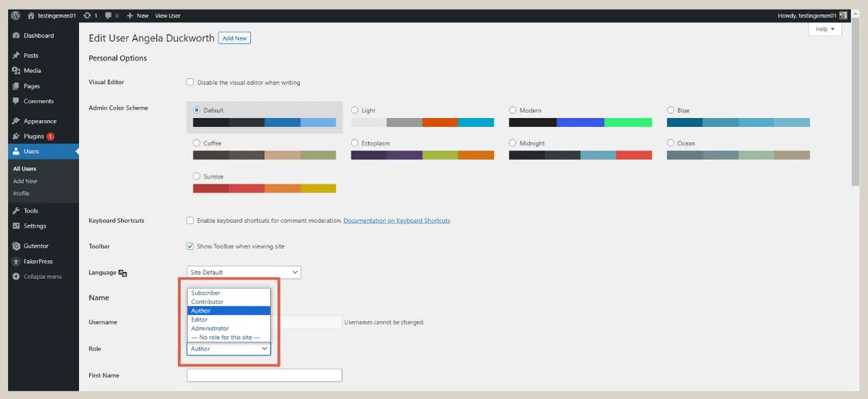Choose Administrator from role list
The height and width of the screenshot is (399, 868).
click(x=229, y=328)
